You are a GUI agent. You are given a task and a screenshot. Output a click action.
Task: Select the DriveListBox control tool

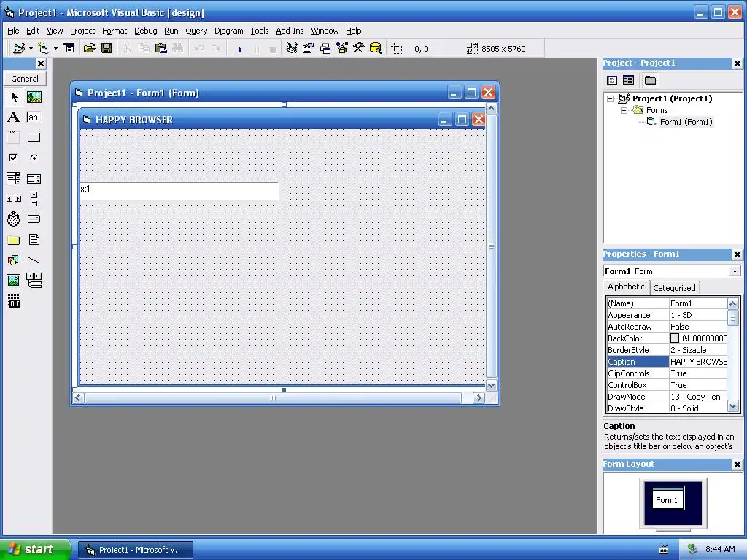tap(34, 219)
